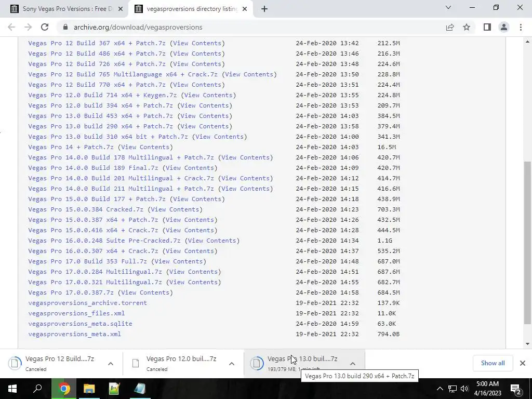Click the site lock icon in address bar
Screen dimensions: 532x399
tap(65, 27)
